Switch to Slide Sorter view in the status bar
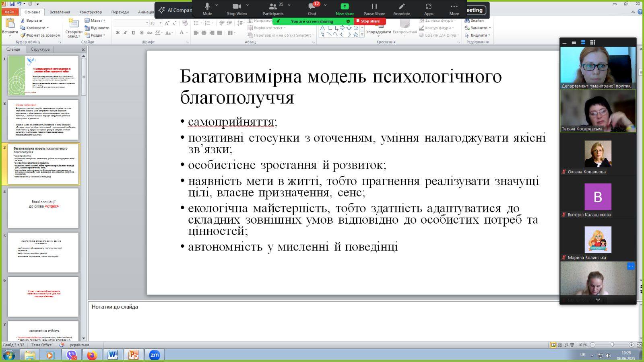Screen dimensions: 644x362 point(559,345)
